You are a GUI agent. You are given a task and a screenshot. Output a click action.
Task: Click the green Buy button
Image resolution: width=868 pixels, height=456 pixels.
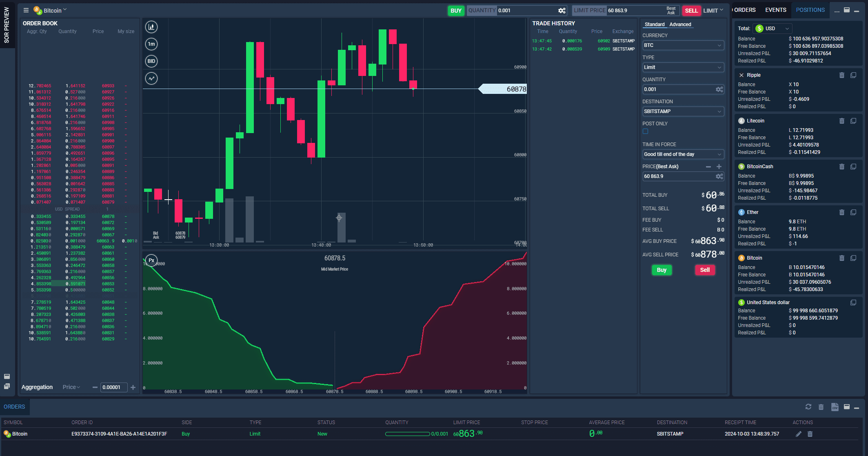coord(662,270)
